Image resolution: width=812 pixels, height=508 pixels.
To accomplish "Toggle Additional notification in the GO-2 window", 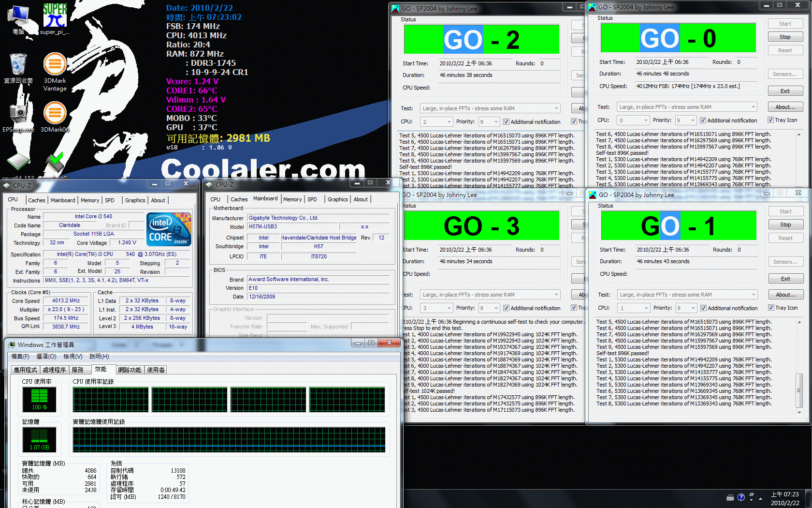I will pos(507,122).
